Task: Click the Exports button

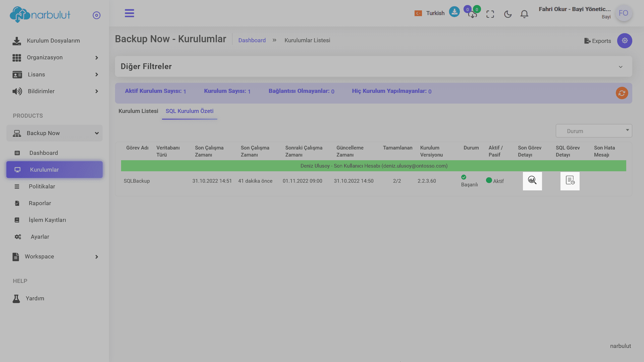Action: click(598, 41)
